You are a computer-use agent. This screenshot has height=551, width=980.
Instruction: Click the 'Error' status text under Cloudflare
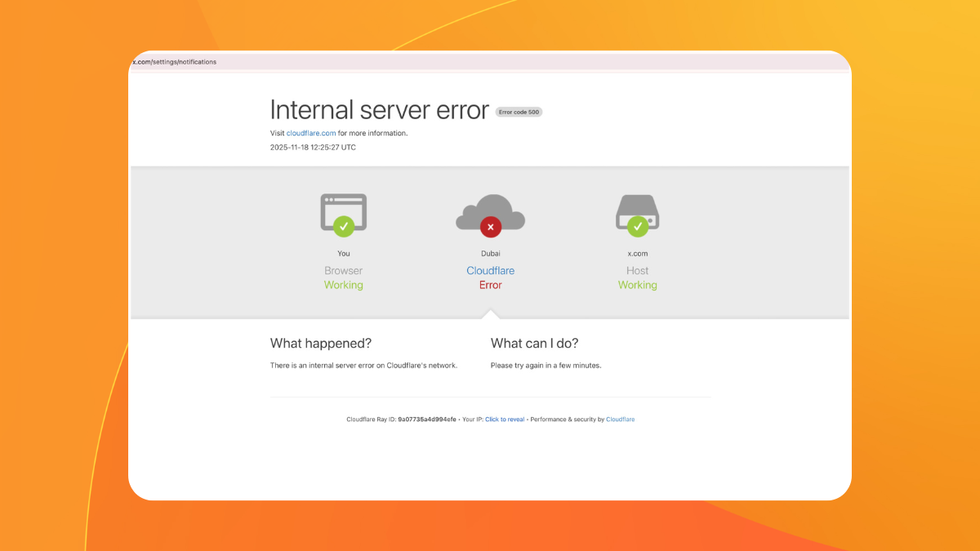point(490,285)
